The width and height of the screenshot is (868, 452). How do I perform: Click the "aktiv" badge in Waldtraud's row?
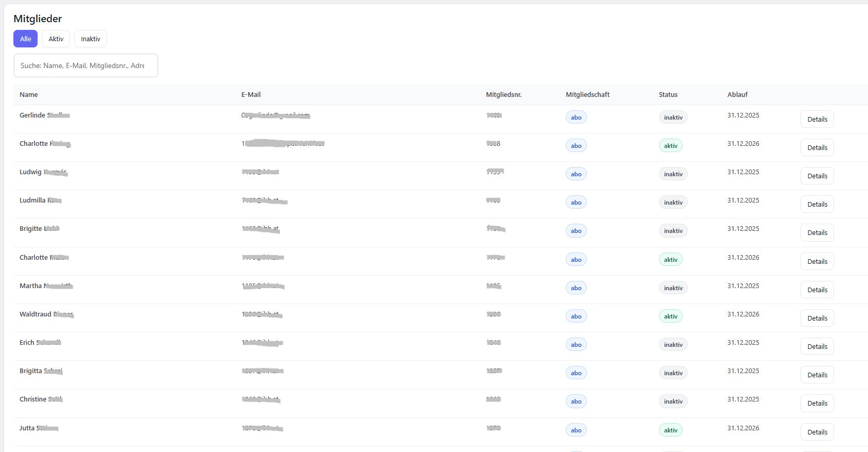[670, 316]
